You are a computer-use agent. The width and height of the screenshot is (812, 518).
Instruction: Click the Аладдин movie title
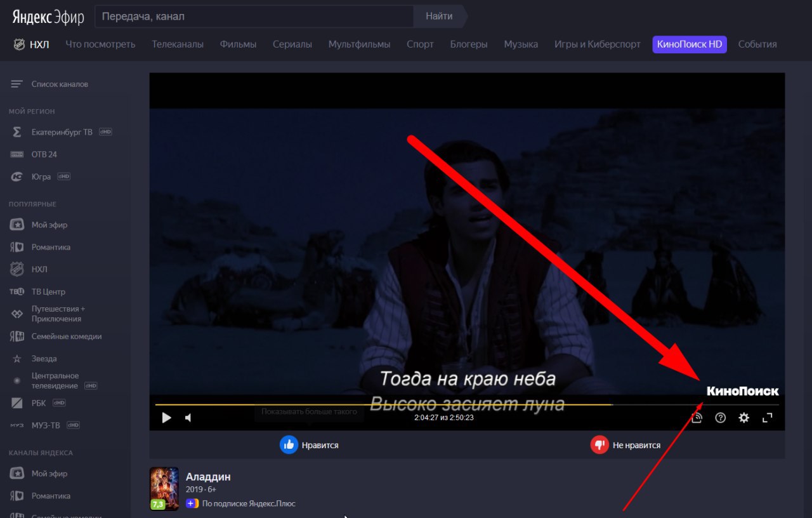click(208, 477)
